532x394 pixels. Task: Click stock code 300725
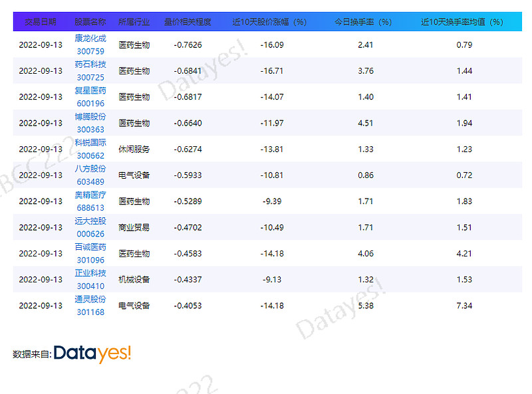point(90,77)
